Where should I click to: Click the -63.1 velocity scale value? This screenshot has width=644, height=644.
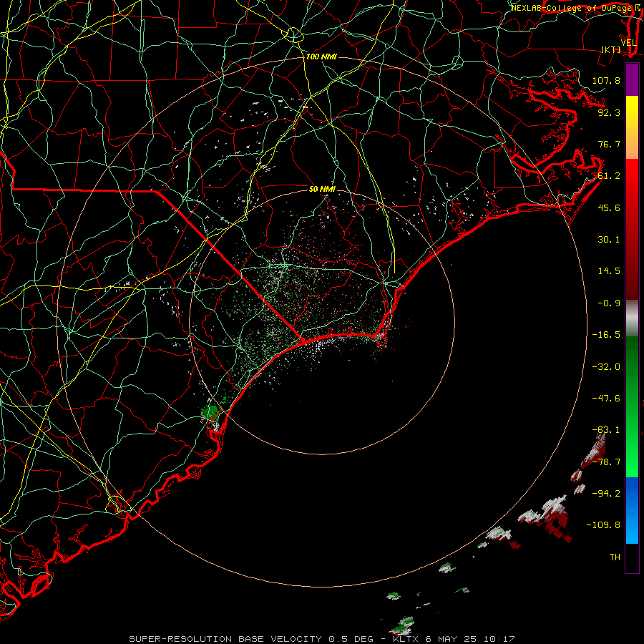click(x=606, y=430)
